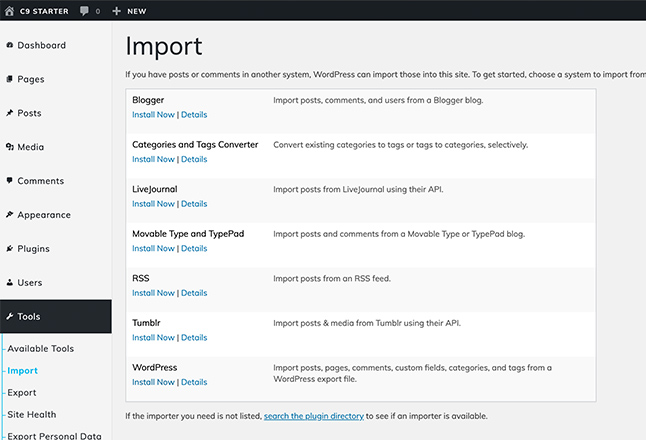Viewport: 646px width, 440px height.
Task: Install the Tumblr importer now
Action: click(153, 337)
